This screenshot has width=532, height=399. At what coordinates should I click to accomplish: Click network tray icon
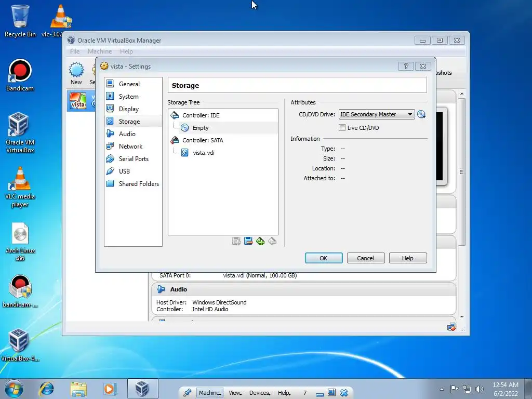[467, 389]
